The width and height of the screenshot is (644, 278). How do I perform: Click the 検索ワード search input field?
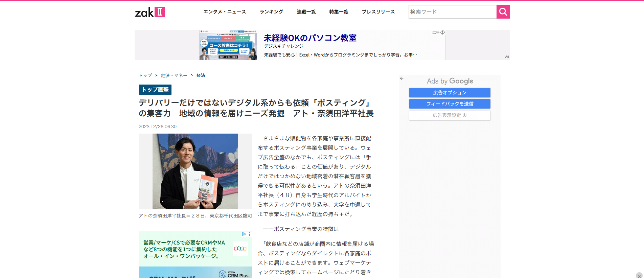[x=453, y=12]
